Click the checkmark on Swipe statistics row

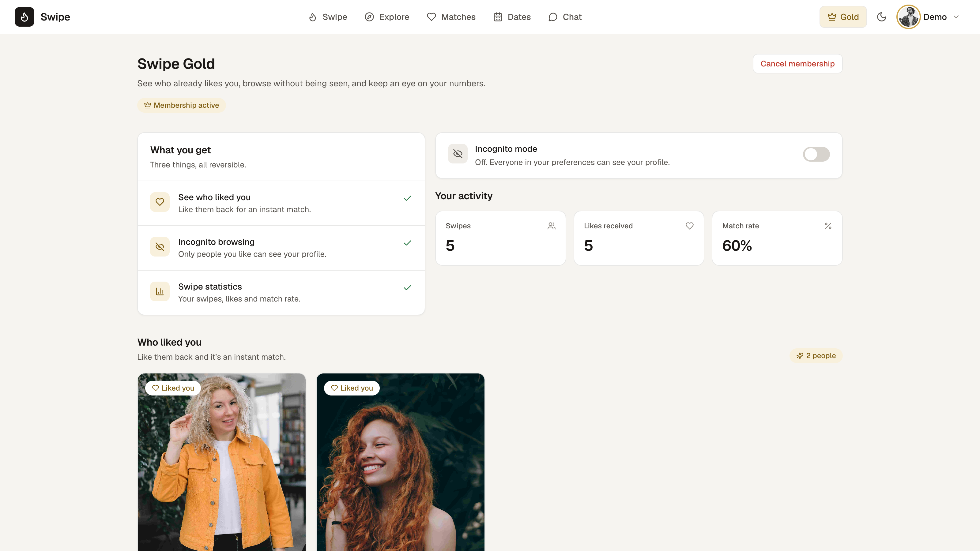coord(407,287)
